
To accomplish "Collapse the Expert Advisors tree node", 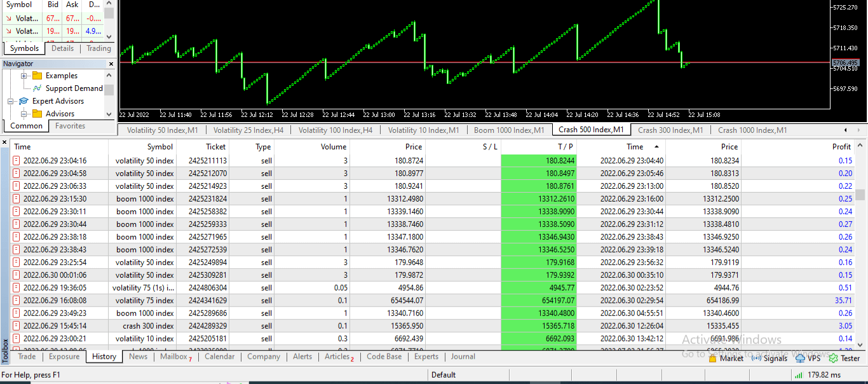I will pos(11,101).
